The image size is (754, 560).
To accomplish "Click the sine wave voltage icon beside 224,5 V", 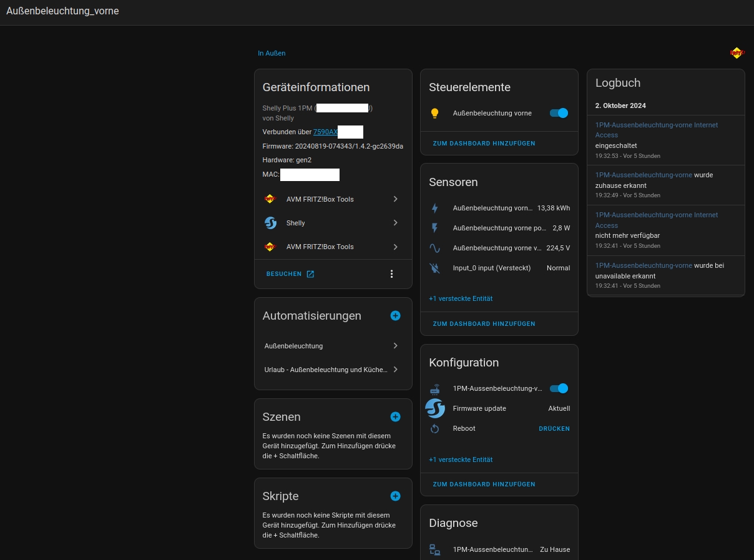I will click(435, 248).
